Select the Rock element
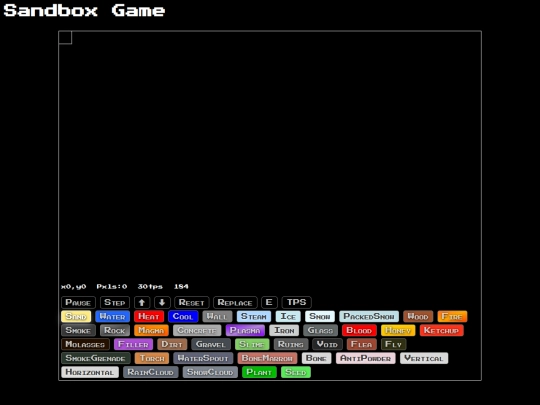540x405 pixels. tap(115, 330)
